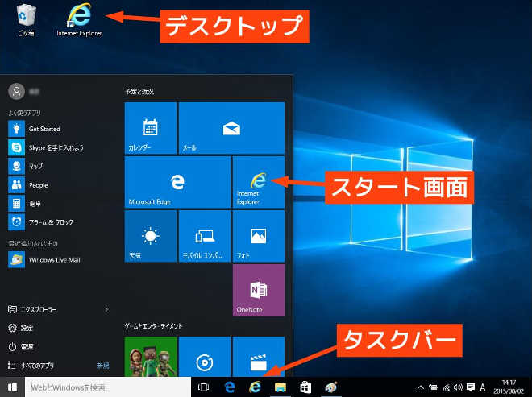
Task: Launch Get Started from the app list
Action: [x=44, y=129]
